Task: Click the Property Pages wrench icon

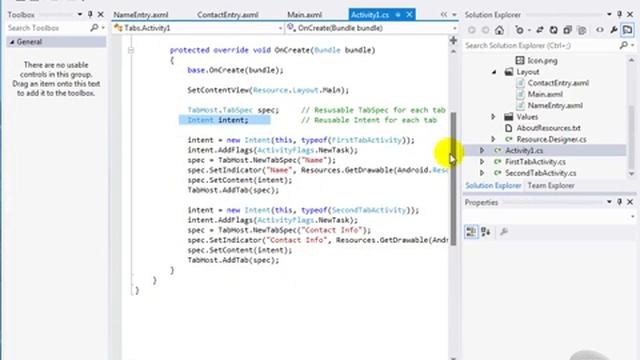Action: coord(504,232)
